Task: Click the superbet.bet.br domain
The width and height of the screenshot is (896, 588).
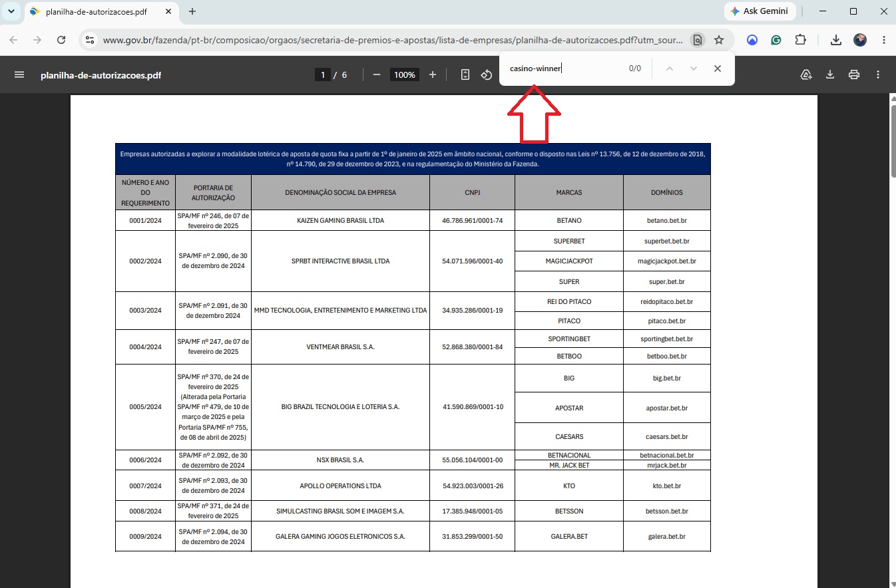Action: click(667, 241)
